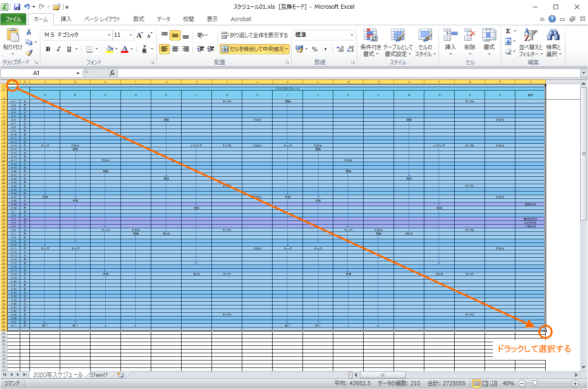Open the fill color paint bucket swatch

pos(109,49)
